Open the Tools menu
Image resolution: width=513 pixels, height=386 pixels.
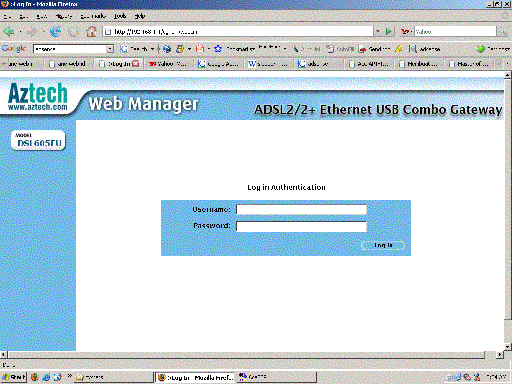[x=120, y=16]
